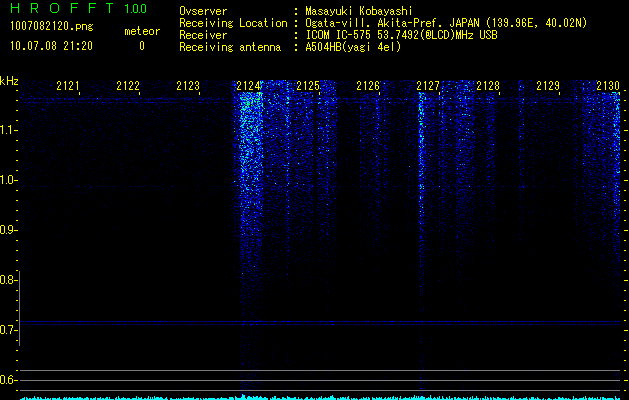The width and height of the screenshot is (629, 400).
Task: Click the meteor label
Action: [x=142, y=31]
